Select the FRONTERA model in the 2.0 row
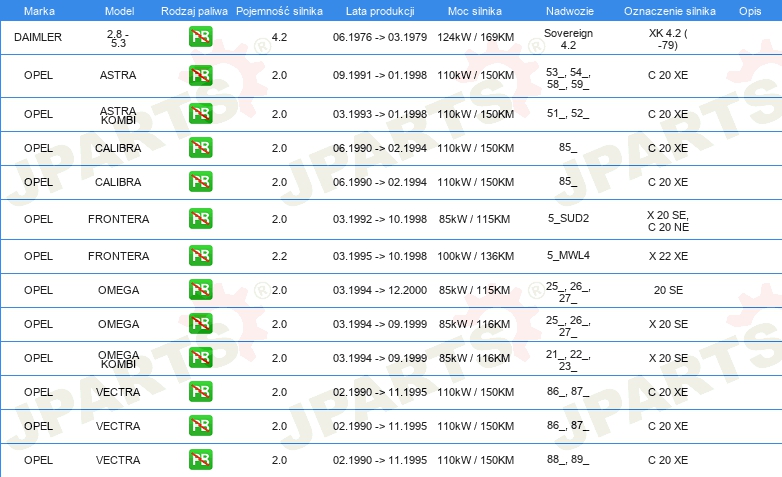The width and height of the screenshot is (782, 477). (x=119, y=219)
